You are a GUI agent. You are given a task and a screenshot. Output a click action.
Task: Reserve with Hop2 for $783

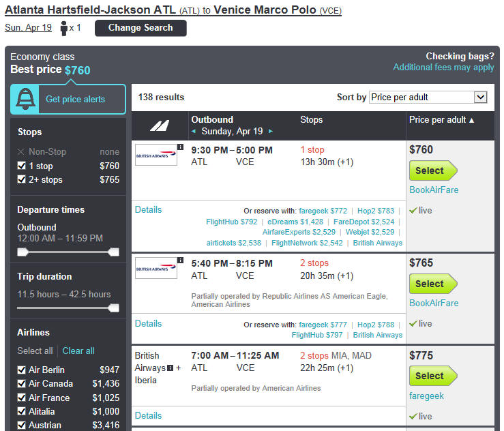[x=376, y=211]
